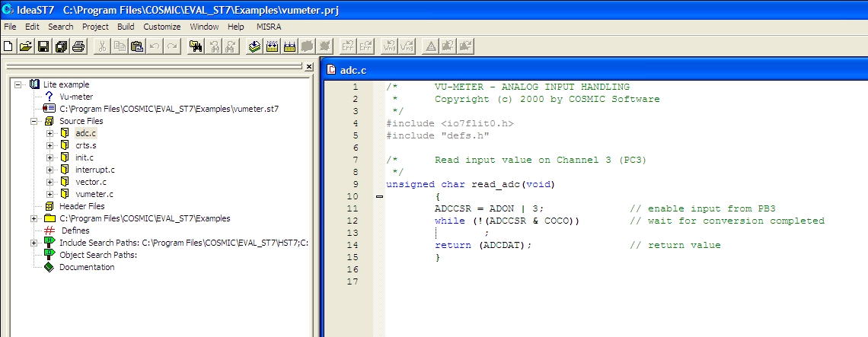The image size is (868, 337).
Task: Expand the init.c tree node
Action: [49, 157]
